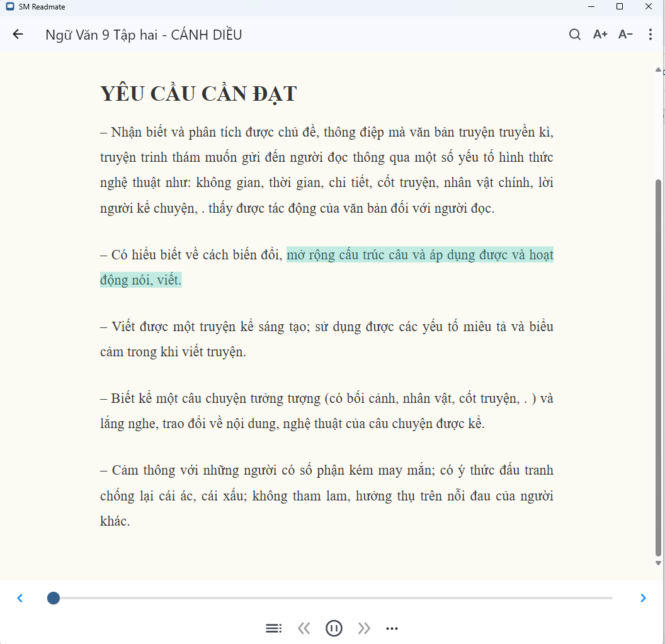The image size is (665, 644).
Task: Open search in the book reader
Action: (x=574, y=34)
